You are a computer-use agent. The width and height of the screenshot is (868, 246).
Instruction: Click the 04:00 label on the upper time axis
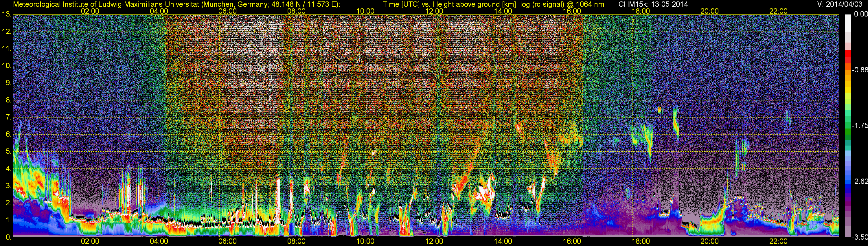159,11
